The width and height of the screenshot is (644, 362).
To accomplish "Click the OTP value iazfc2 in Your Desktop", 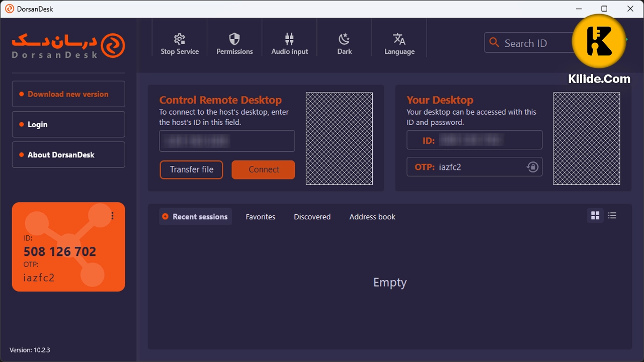I will point(450,167).
